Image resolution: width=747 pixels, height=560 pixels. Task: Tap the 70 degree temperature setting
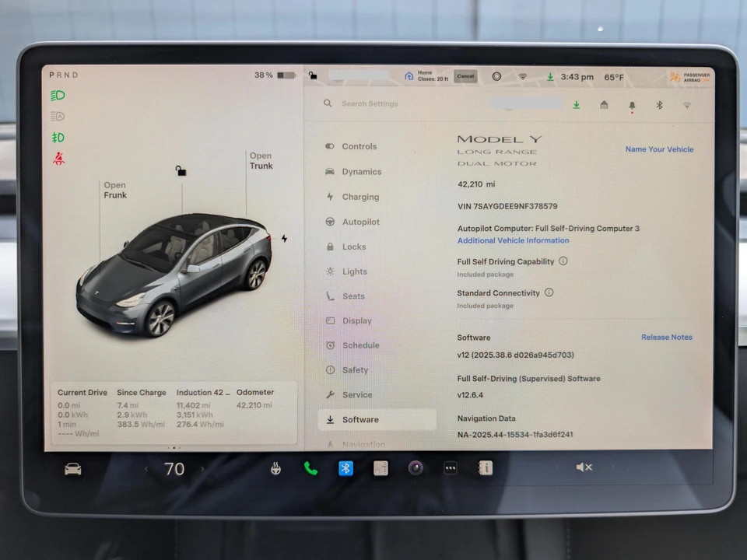pos(174,469)
